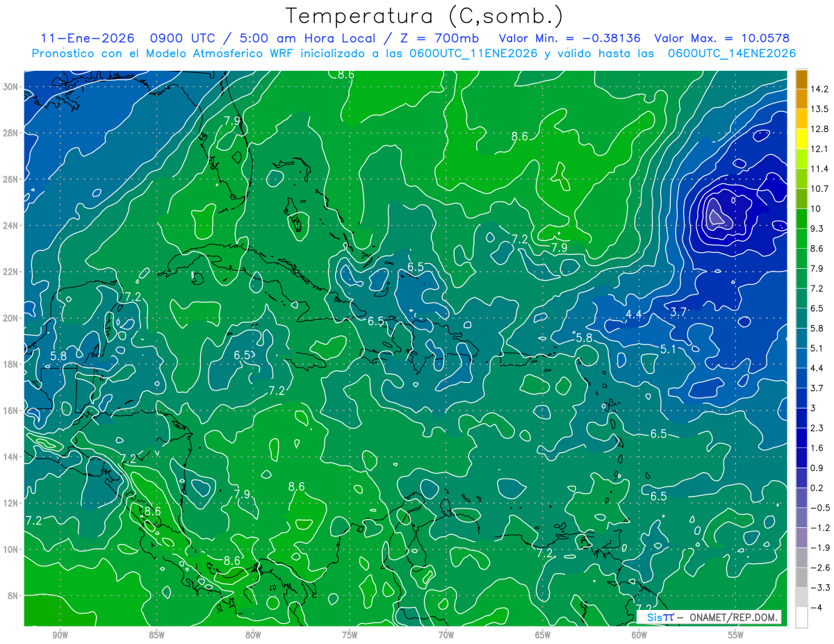Click the colorbar scale value "2.3"
This screenshot has width=834, height=644.
point(817,428)
